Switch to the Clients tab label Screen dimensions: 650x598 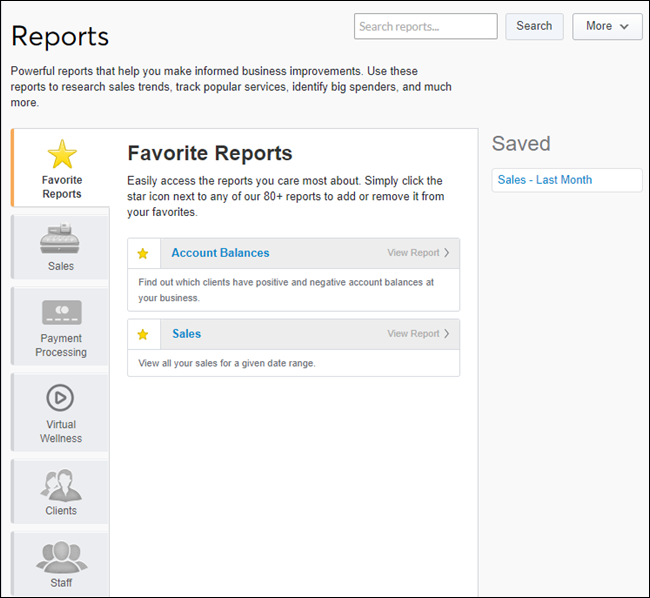[61, 511]
